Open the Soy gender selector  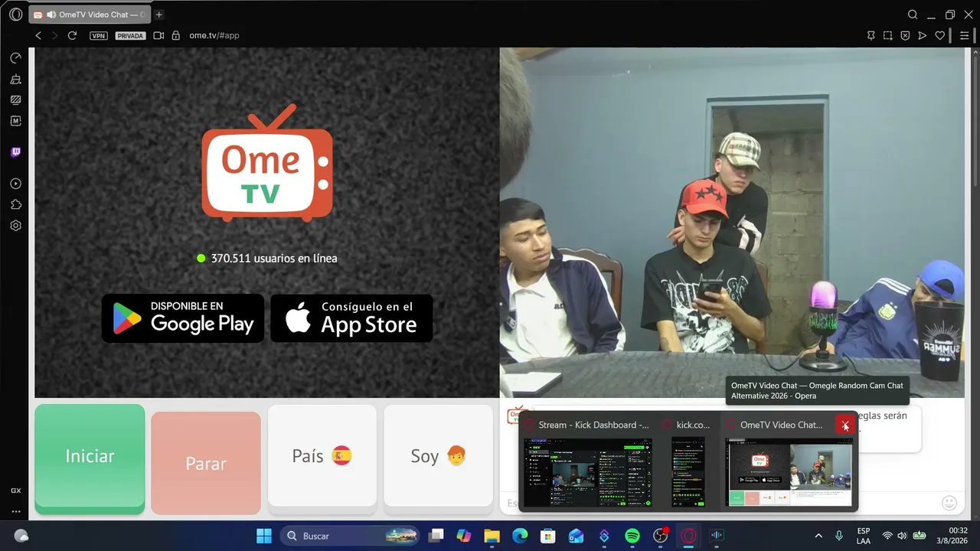pyautogui.click(x=438, y=456)
